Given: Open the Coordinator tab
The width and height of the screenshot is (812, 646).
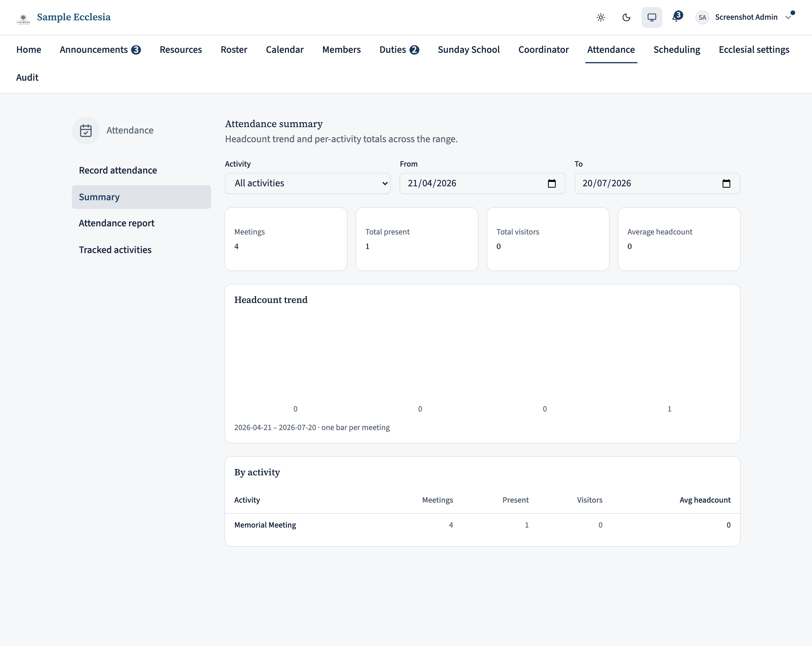Looking at the screenshot, I should [543, 49].
